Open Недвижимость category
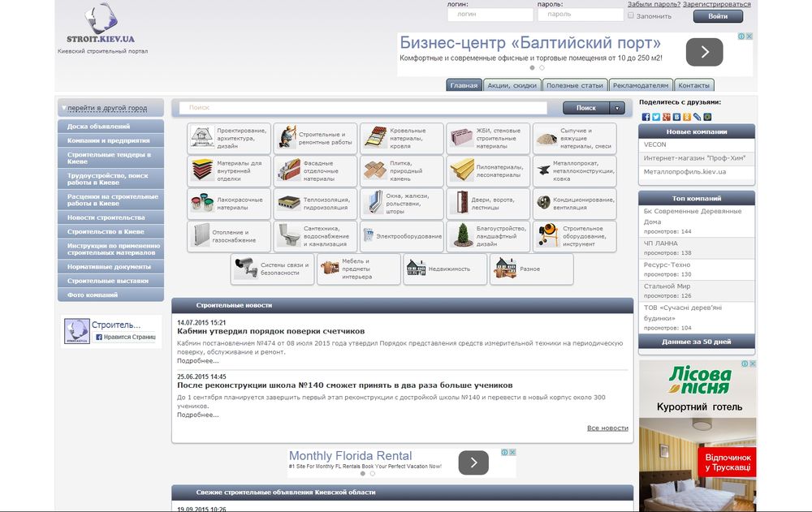This screenshot has height=512, width=812. (x=445, y=269)
